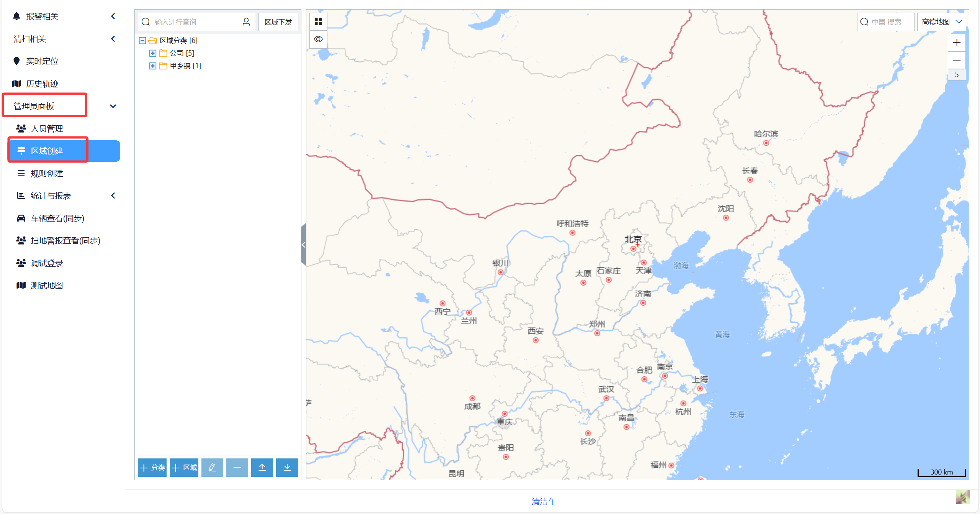Open the 高德地图 map type dropdown
The width and height of the screenshot is (980, 514).
[x=941, y=22]
